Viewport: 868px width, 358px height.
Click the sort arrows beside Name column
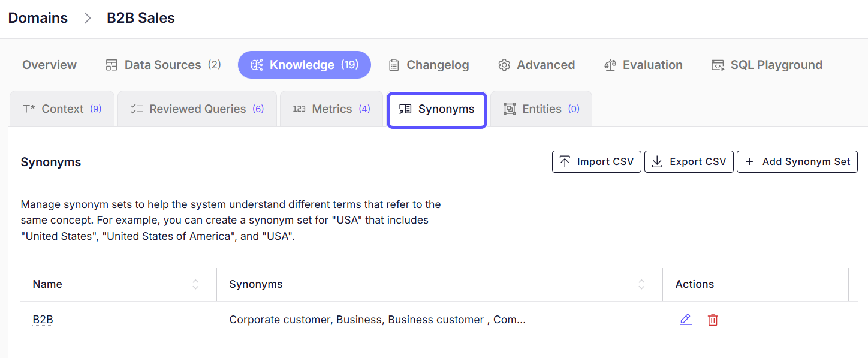click(195, 284)
